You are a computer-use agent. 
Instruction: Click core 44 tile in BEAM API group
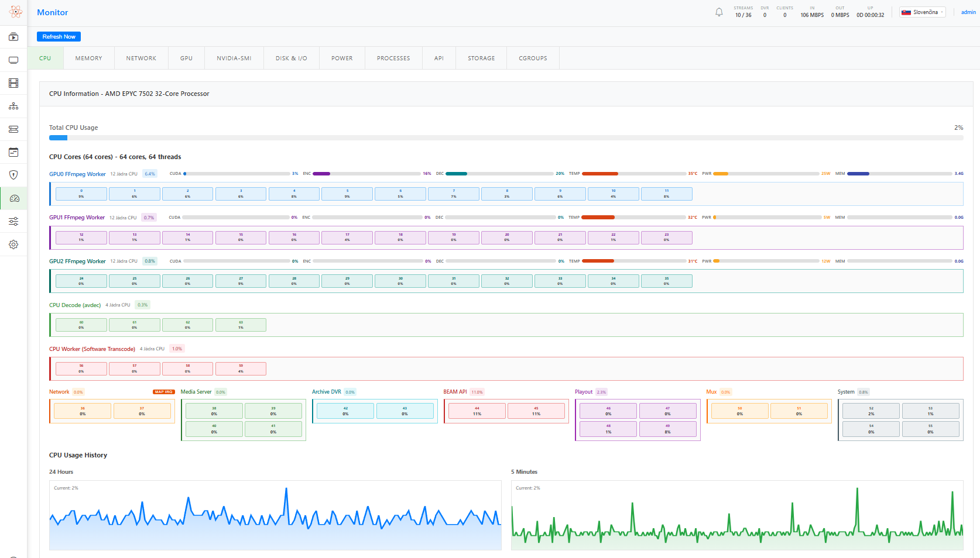[x=477, y=411]
